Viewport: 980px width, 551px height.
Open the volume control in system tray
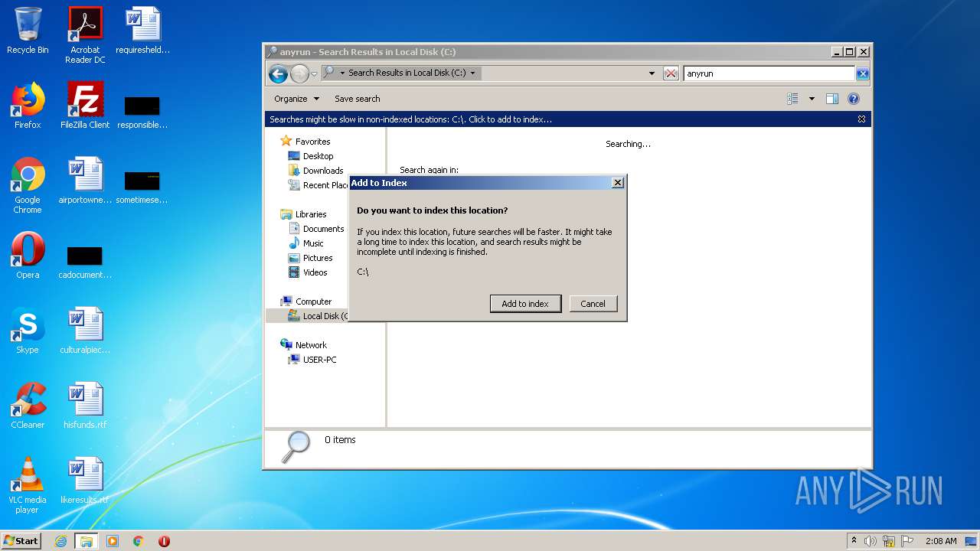(870, 541)
